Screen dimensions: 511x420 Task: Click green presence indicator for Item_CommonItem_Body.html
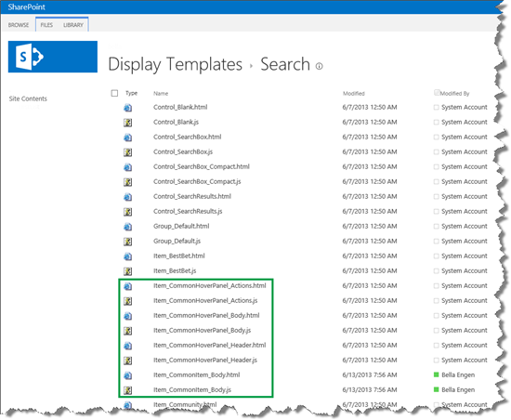(436, 374)
